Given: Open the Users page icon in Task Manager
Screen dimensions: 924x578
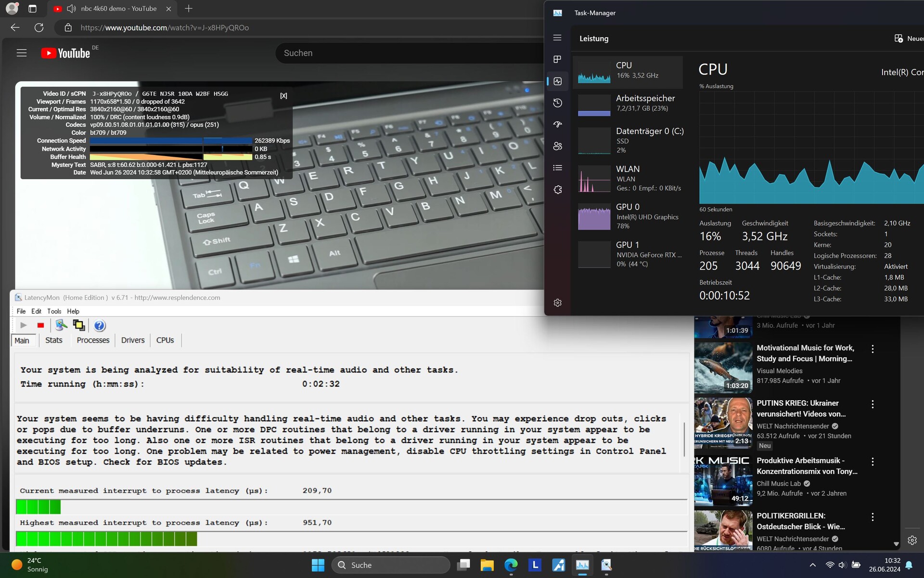Looking at the screenshot, I should (x=557, y=146).
